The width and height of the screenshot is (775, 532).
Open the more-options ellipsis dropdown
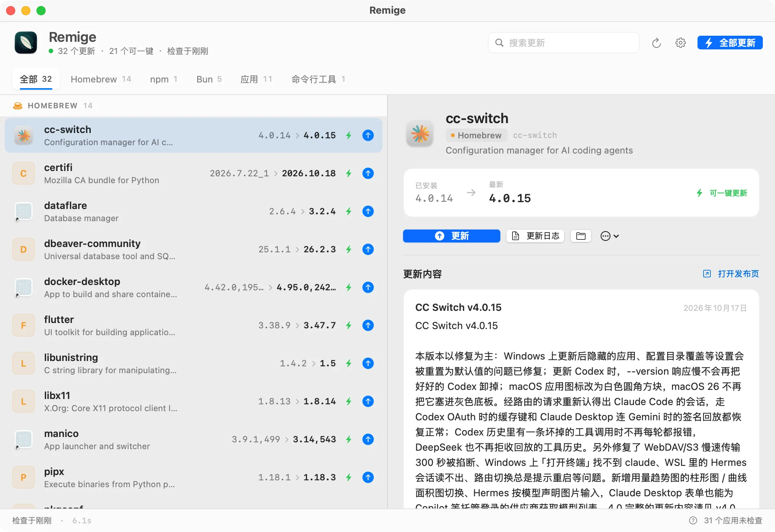coord(610,236)
